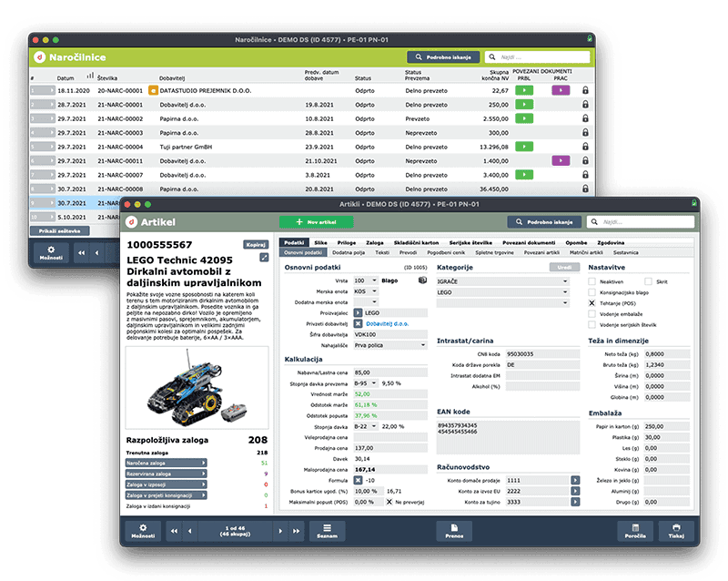This screenshot has width=728, height=581.
Task: Click the expand icon below Kopiraj
Action: click(x=264, y=258)
